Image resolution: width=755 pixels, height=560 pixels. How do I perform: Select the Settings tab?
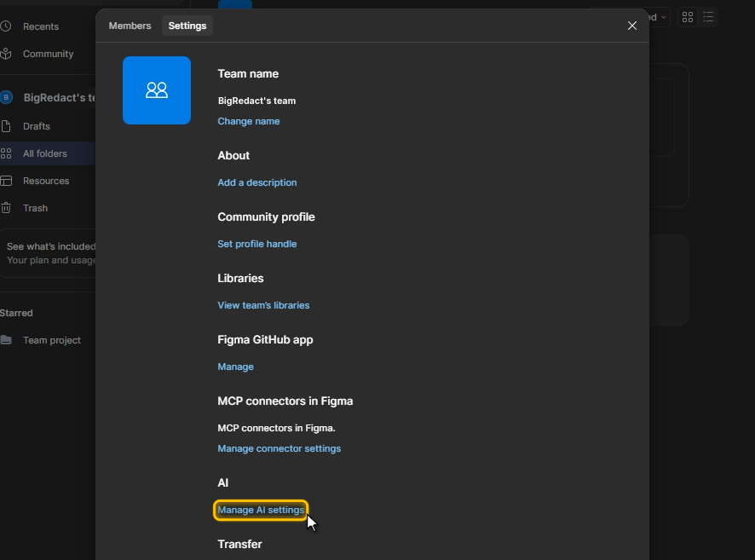[187, 26]
